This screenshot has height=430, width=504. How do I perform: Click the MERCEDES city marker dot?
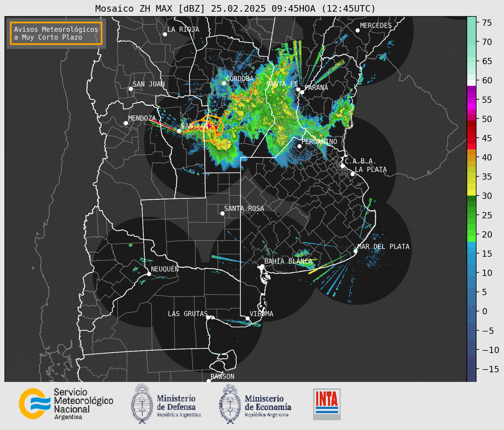coord(358,31)
